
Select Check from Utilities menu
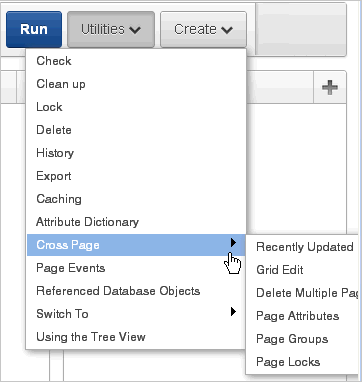tap(136, 61)
